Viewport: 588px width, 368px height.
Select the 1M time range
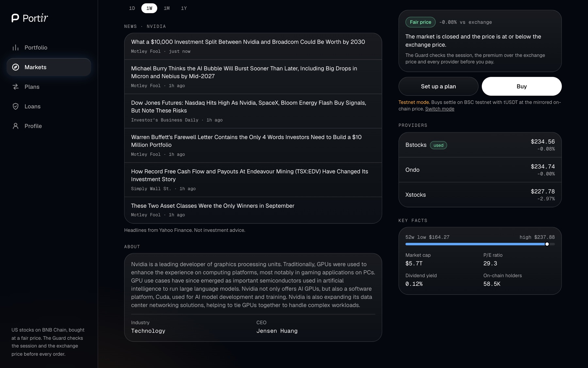[x=167, y=8]
